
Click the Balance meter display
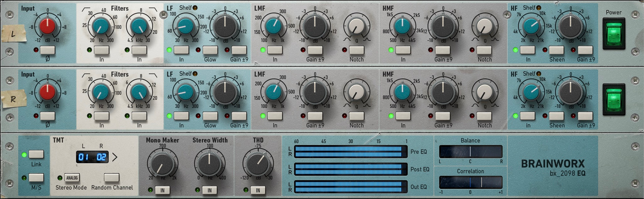(x=470, y=152)
